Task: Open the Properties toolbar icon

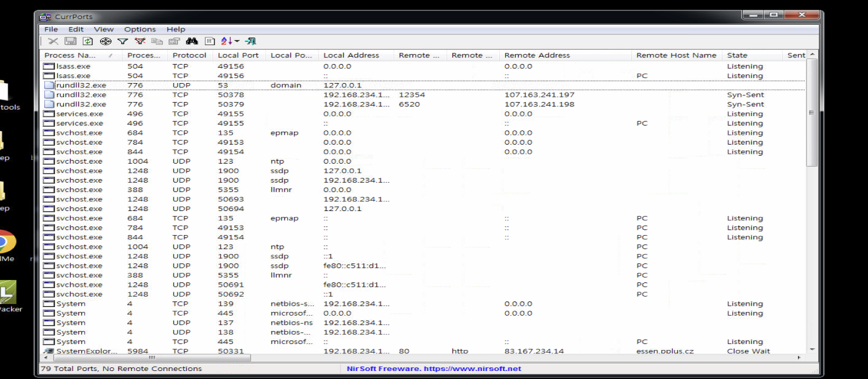Action: [x=175, y=41]
